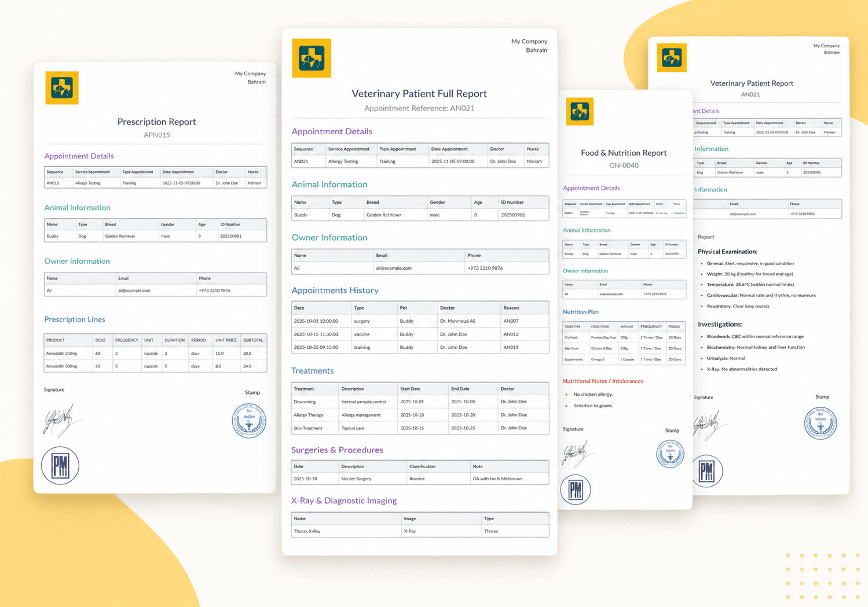Click the PM seal on Food & Nutrition Report

[x=576, y=490]
